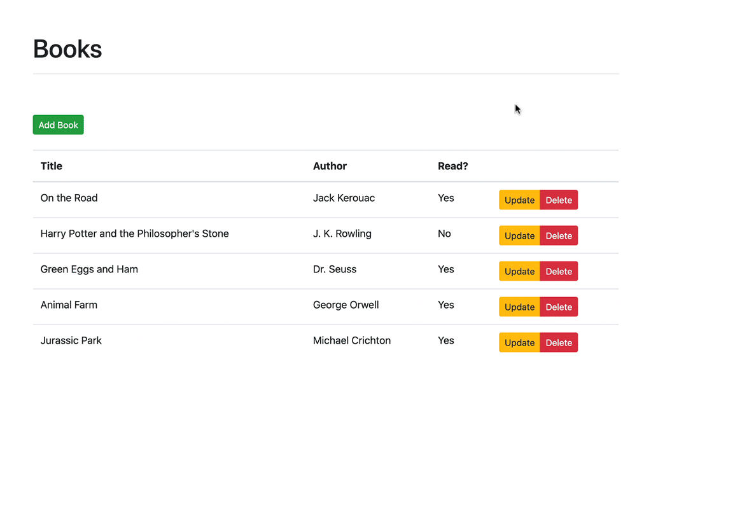The height and width of the screenshot is (532, 756).
Task: Delete the On the Road entry
Action: (x=558, y=200)
